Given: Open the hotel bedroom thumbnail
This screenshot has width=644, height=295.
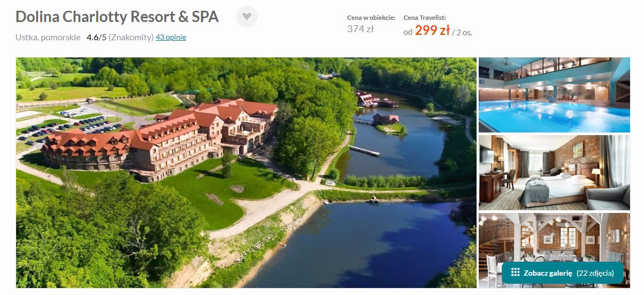Looking at the screenshot, I should click(x=554, y=173).
